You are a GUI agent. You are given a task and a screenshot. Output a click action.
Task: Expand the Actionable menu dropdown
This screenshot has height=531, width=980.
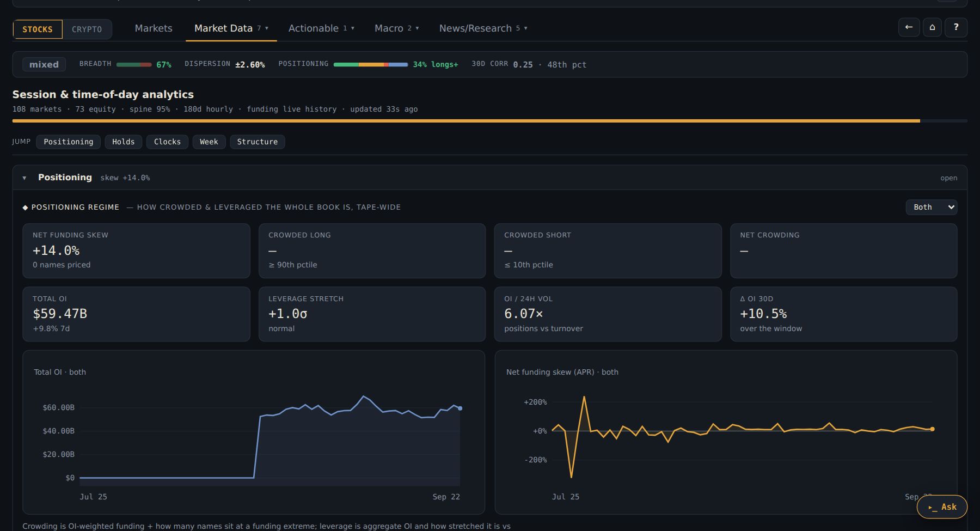321,28
